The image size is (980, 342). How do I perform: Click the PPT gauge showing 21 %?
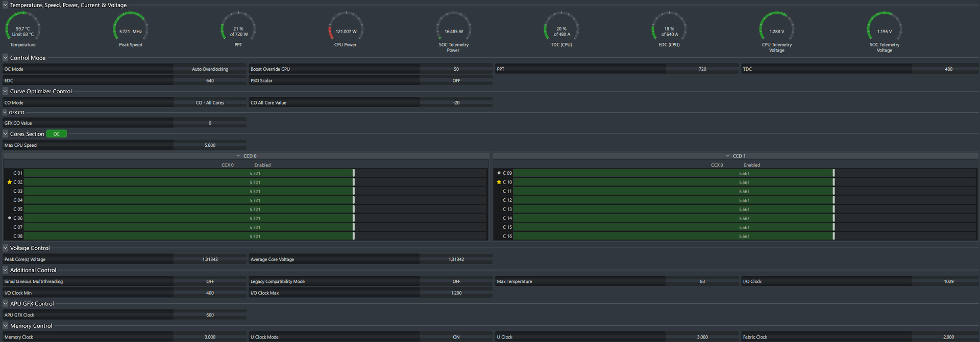(x=238, y=29)
